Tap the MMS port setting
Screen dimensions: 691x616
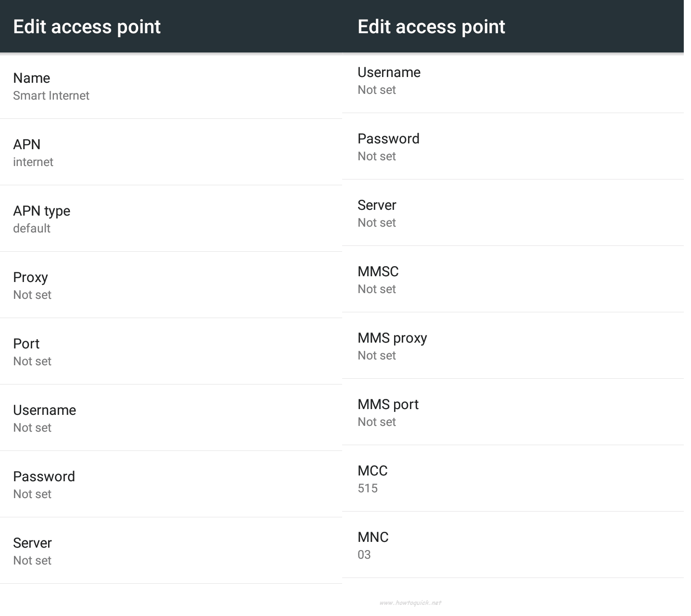513,412
